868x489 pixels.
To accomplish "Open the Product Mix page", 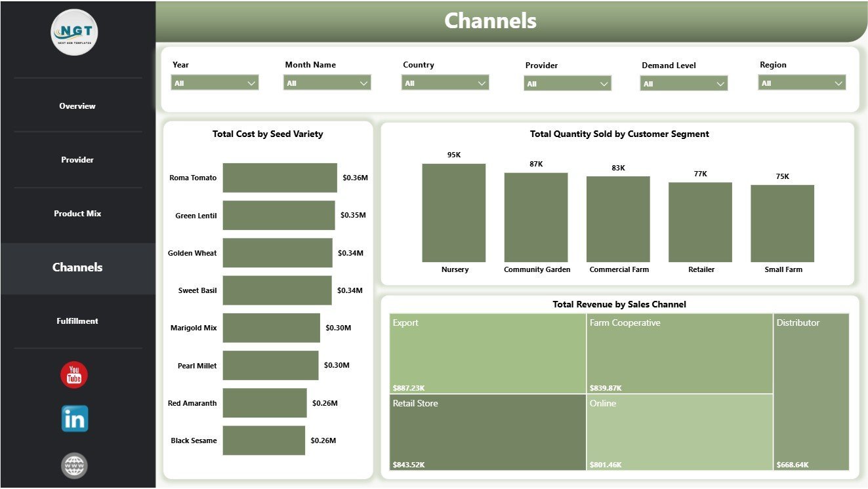I will tap(77, 214).
